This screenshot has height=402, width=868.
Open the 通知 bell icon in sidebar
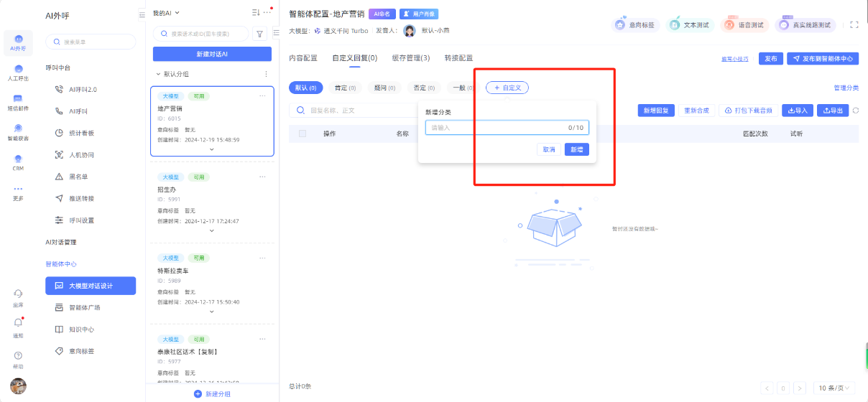click(18, 323)
